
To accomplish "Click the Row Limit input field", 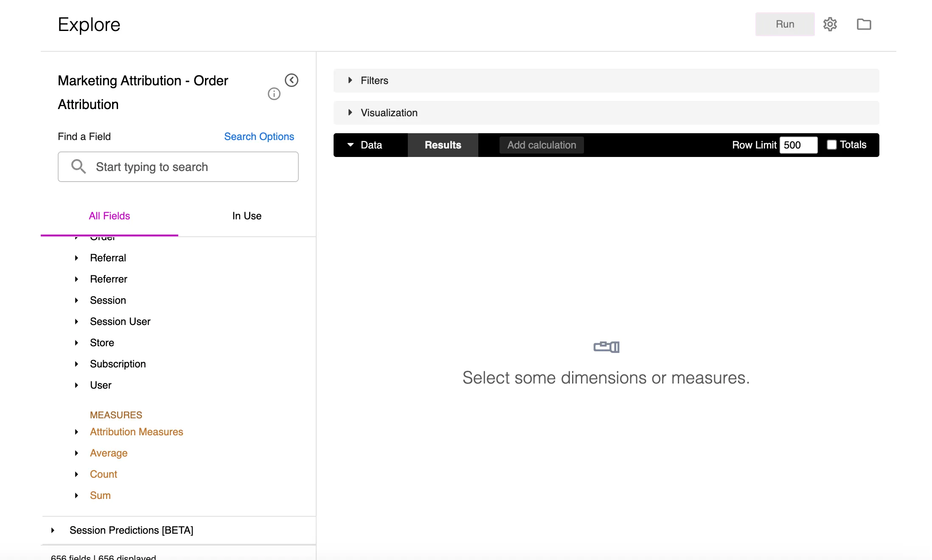I will click(x=798, y=145).
